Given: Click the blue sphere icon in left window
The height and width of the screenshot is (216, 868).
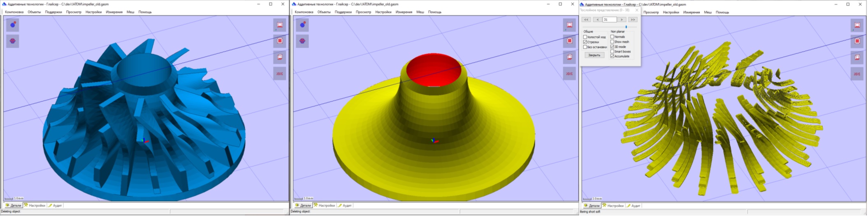Looking at the screenshot, I should pyautogui.click(x=13, y=25).
